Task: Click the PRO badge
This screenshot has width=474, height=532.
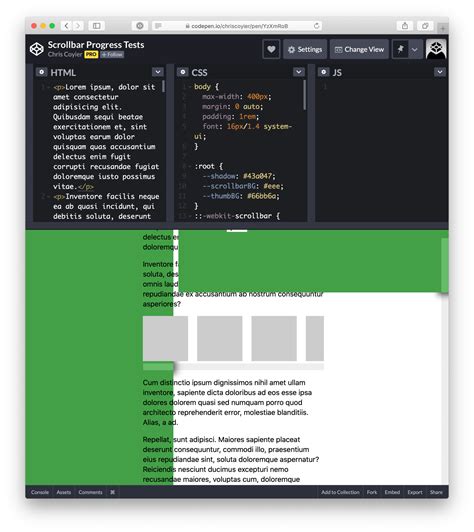Action: pos(91,54)
